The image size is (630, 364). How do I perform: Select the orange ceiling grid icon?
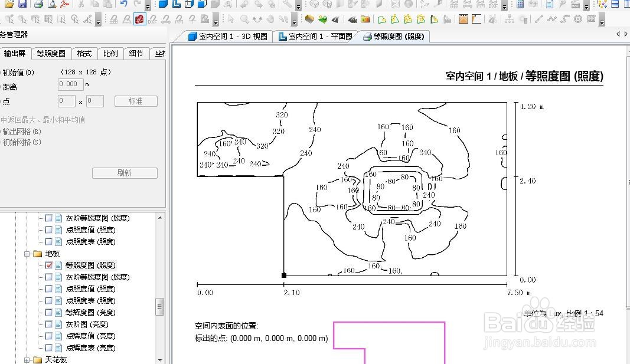click(463, 19)
